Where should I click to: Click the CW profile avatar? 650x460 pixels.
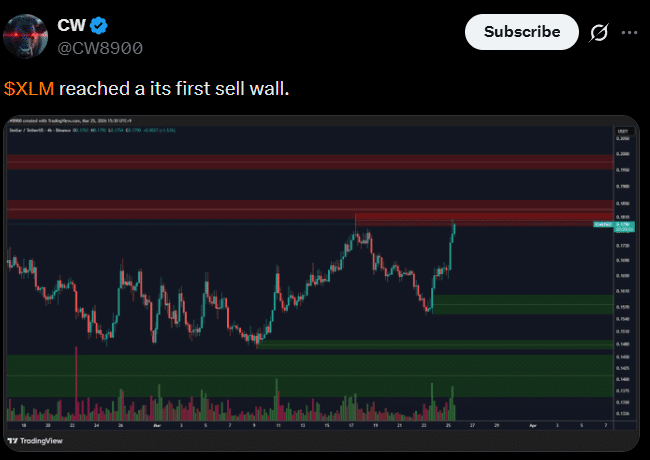pyautogui.click(x=26, y=36)
